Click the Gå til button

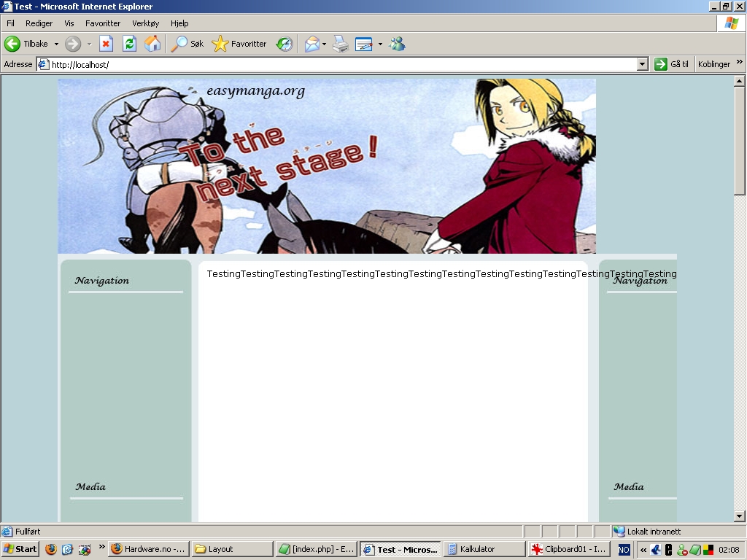[671, 64]
